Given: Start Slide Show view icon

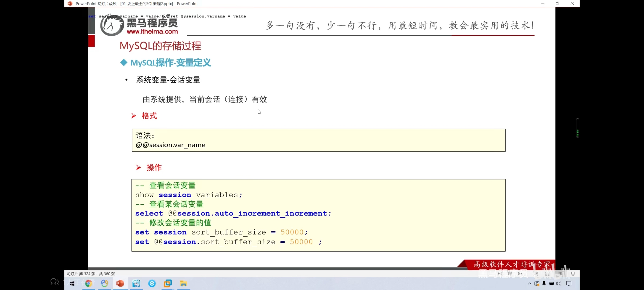Looking at the screenshot, I should click(x=573, y=274).
